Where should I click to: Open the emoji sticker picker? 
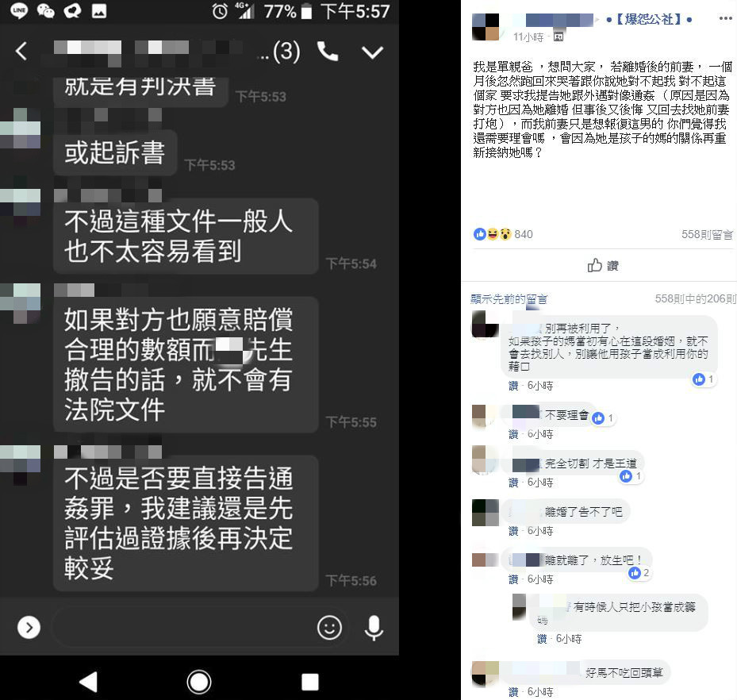click(329, 627)
